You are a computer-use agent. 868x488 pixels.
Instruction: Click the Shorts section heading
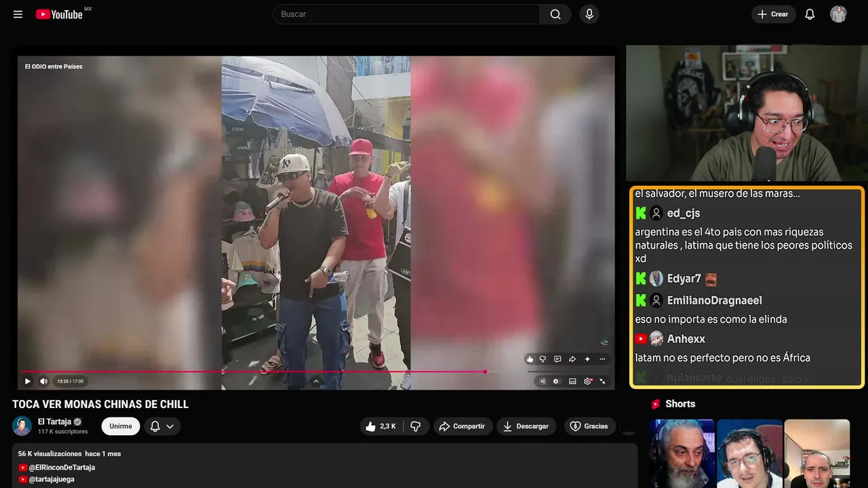pos(680,404)
